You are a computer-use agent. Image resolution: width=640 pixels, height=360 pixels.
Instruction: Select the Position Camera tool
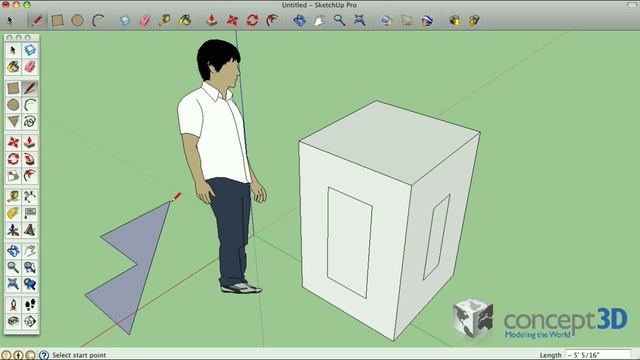(13, 305)
